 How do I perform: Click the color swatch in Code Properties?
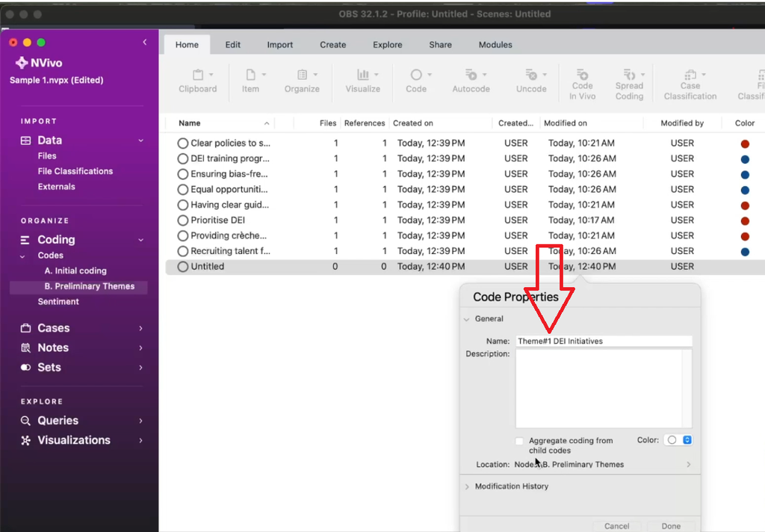pyautogui.click(x=672, y=440)
